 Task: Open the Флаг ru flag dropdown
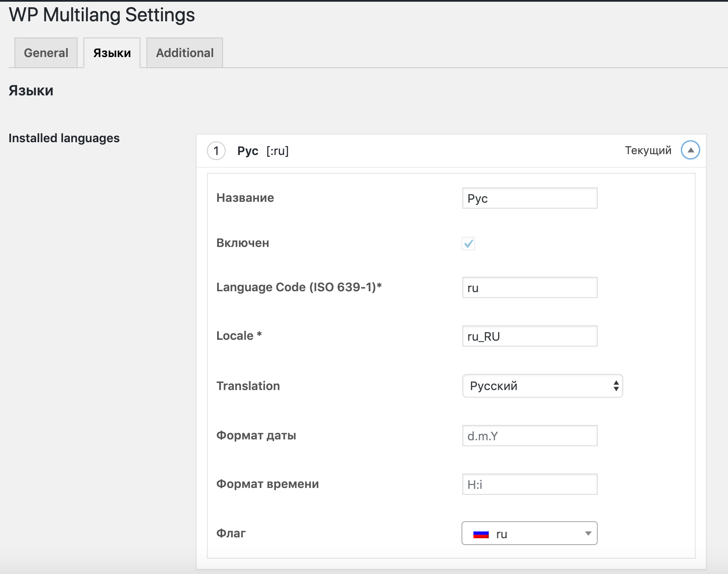(530, 533)
